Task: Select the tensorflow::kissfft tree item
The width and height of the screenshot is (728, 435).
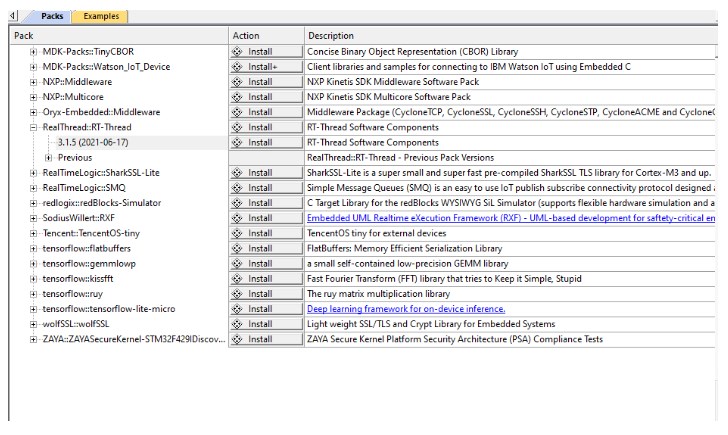Action: (x=78, y=279)
